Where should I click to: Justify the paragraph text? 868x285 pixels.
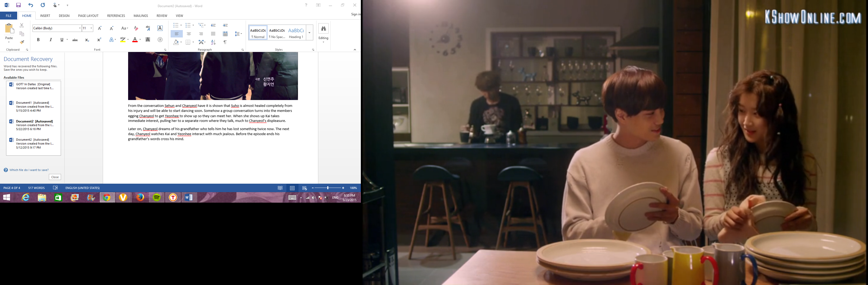[x=213, y=34]
